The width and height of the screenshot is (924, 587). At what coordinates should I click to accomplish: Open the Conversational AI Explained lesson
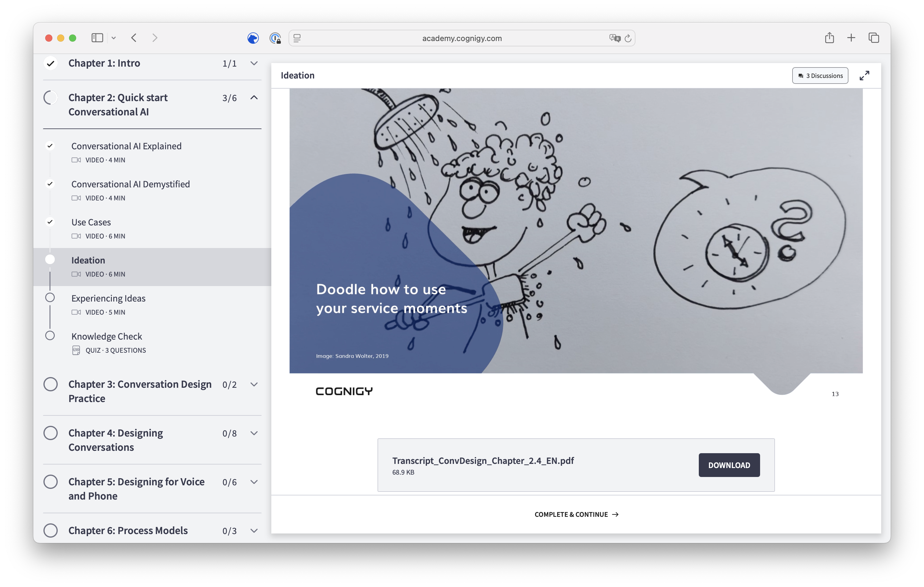(x=152, y=153)
